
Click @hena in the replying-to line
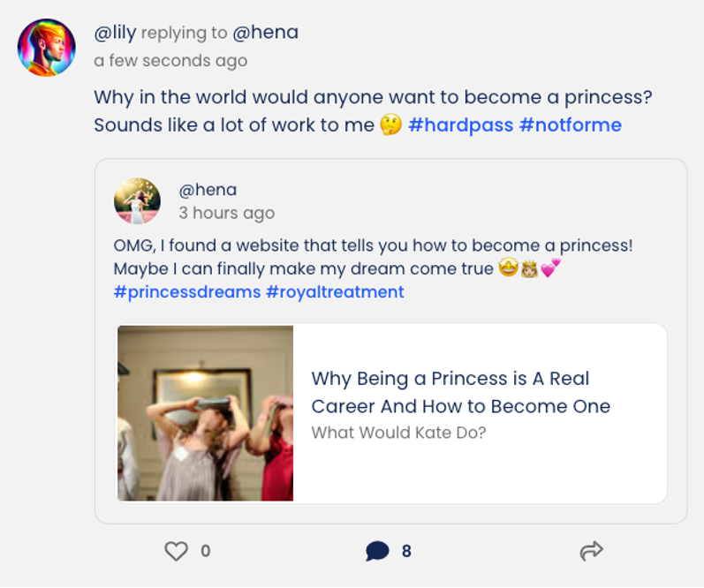(265, 33)
